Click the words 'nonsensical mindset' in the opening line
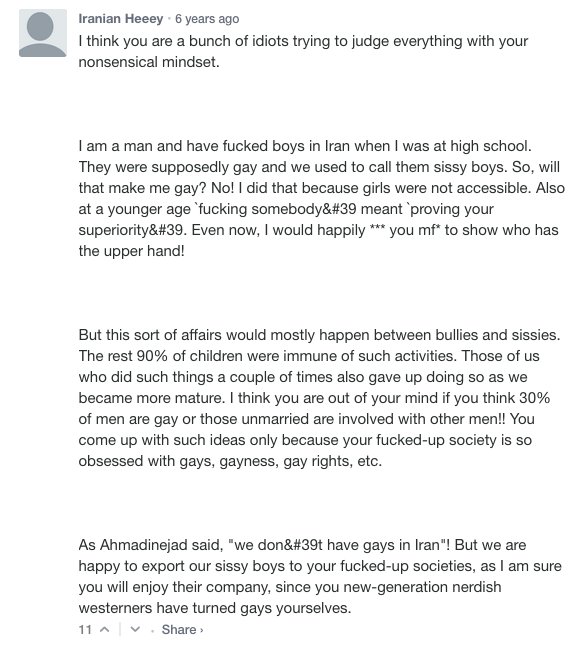The image size is (584, 656). (x=149, y=62)
